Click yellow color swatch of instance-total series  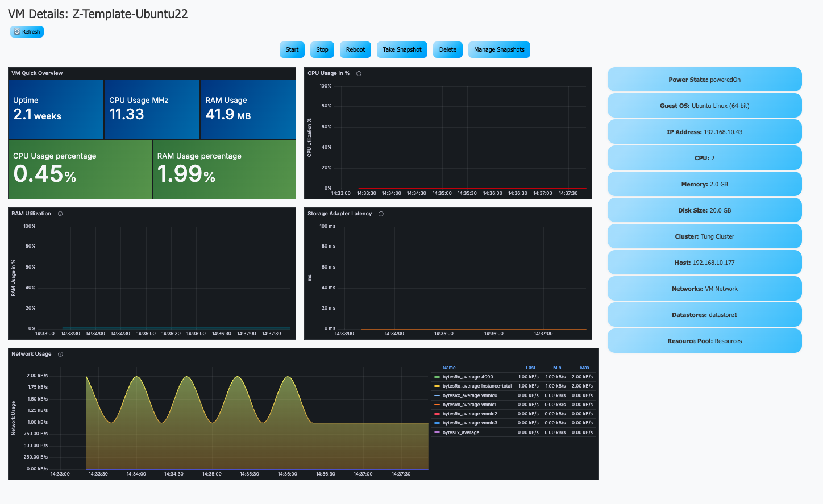click(x=437, y=386)
